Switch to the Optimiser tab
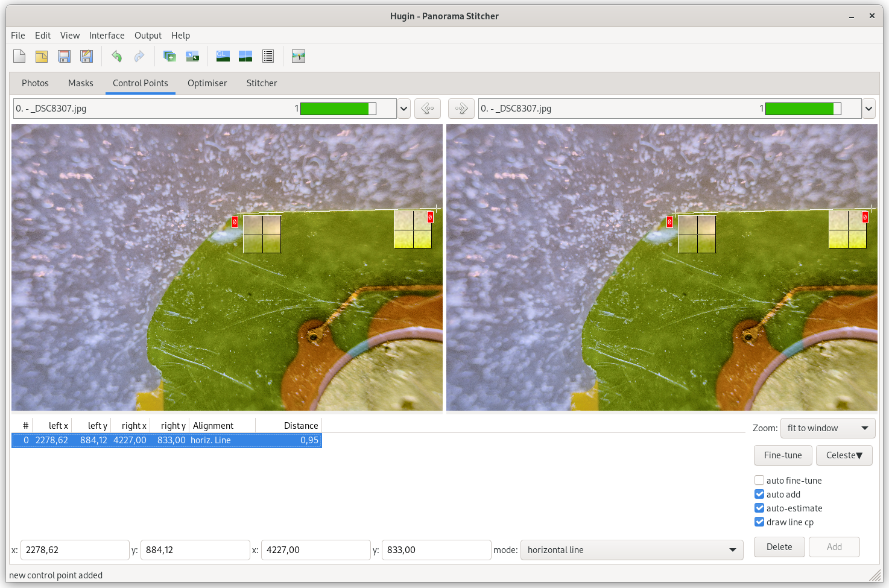The height and width of the screenshot is (588, 889). click(x=207, y=83)
